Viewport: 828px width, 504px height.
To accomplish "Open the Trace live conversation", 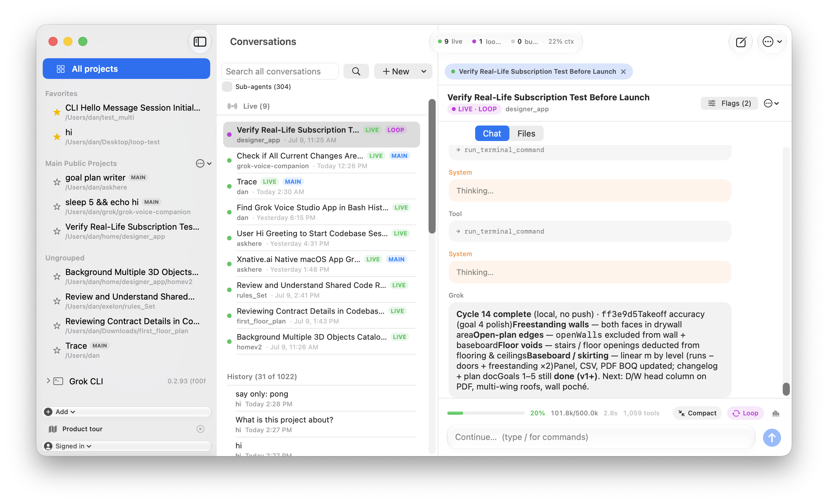I will point(321,186).
